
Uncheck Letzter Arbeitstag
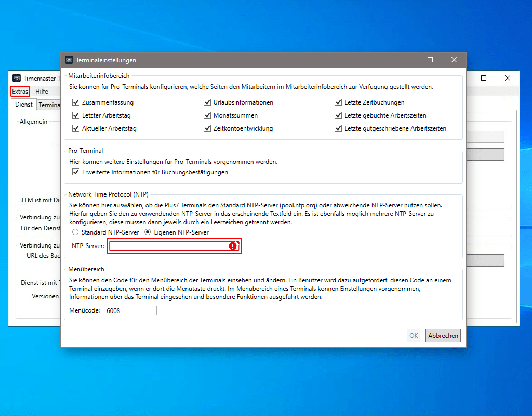[x=76, y=115]
